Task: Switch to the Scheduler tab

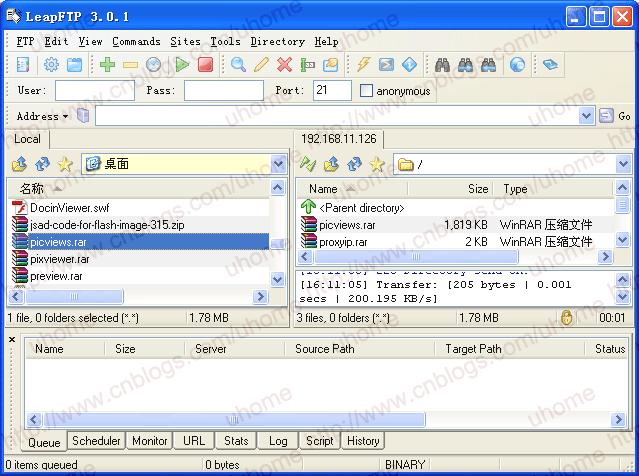Action: pos(96,441)
